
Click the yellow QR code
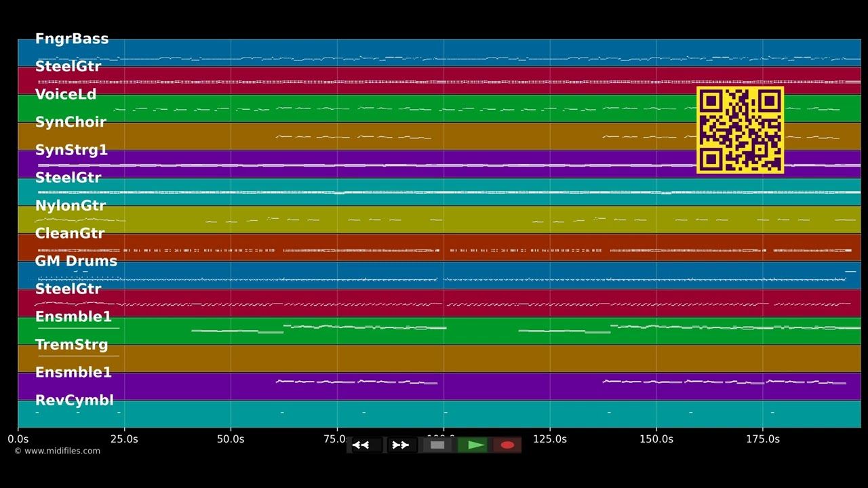pos(741,130)
